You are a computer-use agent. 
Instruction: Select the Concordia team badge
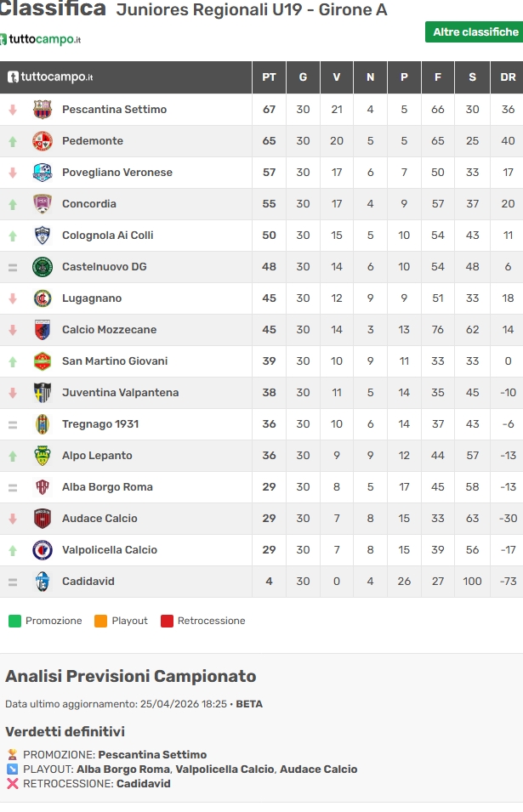(43, 204)
